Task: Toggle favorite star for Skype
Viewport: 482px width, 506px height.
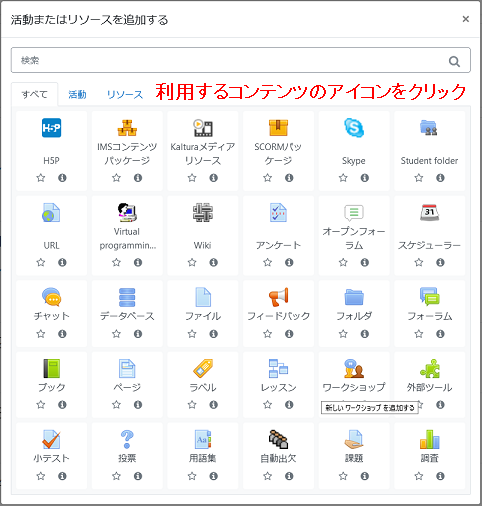Action: click(x=343, y=178)
